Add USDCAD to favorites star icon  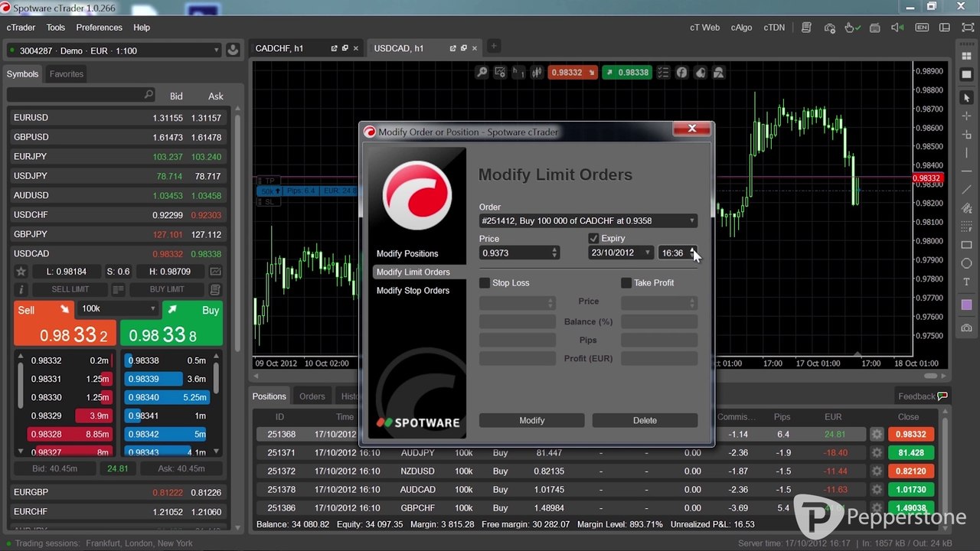[21, 272]
